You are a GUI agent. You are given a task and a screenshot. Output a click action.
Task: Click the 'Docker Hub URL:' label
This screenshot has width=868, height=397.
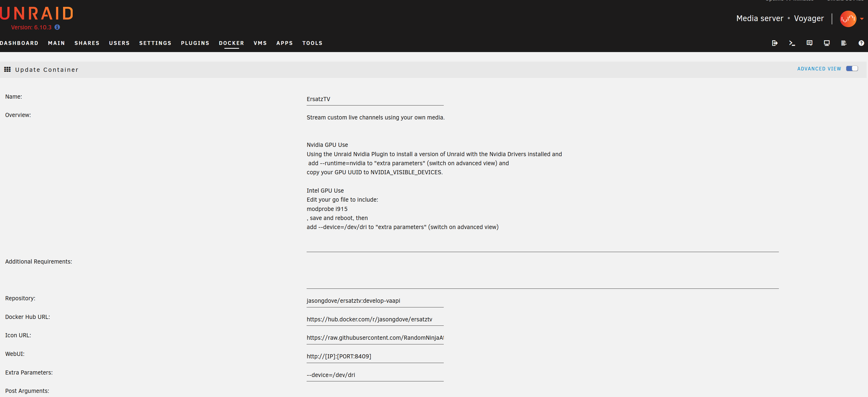coord(28,317)
